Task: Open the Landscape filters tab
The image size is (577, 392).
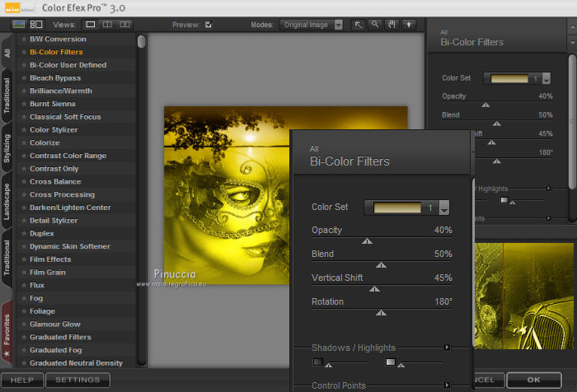Action: [x=7, y=201]
